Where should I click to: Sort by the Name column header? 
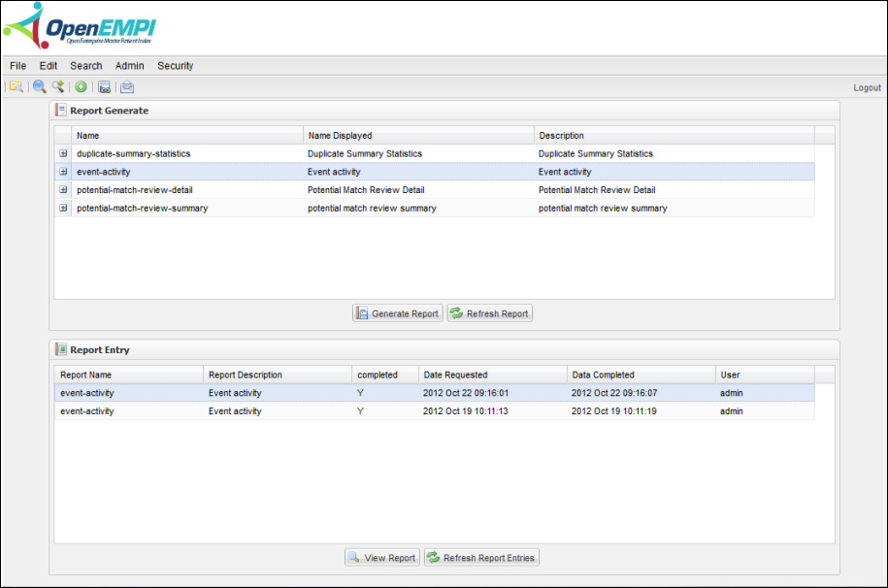(187, 136)
